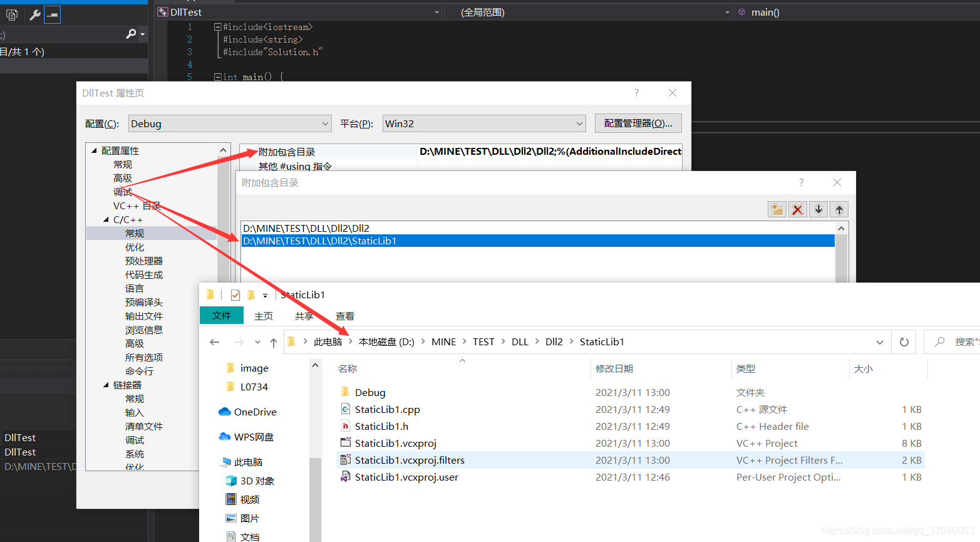Open the 图片 library
980x542 pixels.
click(x=242, y=518)
